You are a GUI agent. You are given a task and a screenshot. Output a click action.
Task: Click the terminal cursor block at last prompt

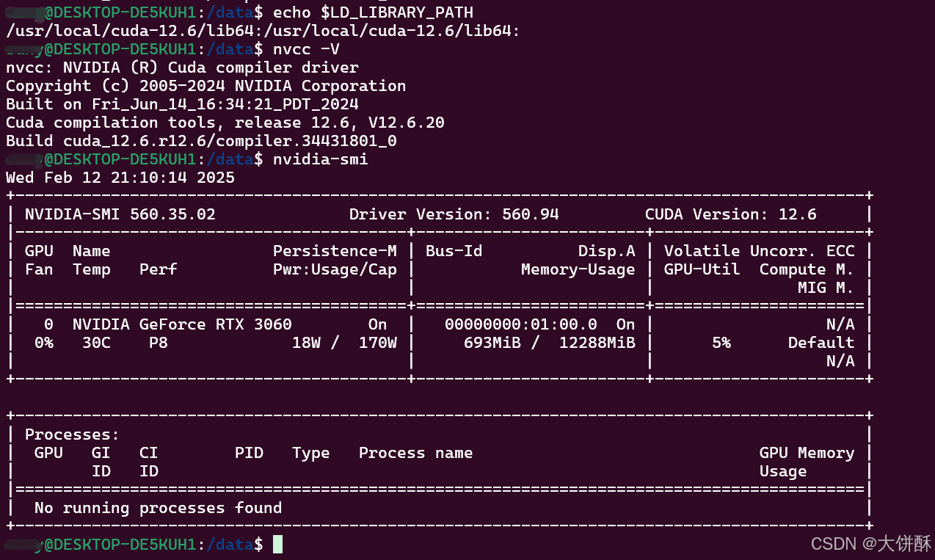[277, 545]
